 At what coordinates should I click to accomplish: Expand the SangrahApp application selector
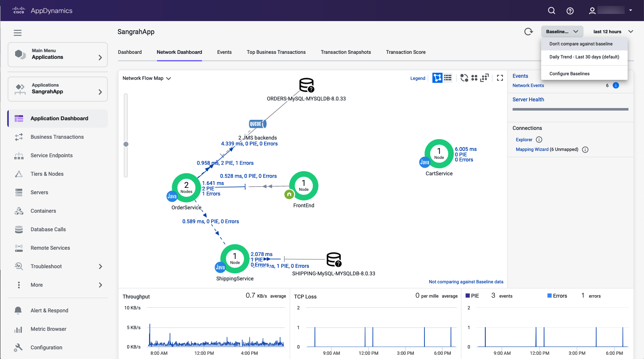58,89
